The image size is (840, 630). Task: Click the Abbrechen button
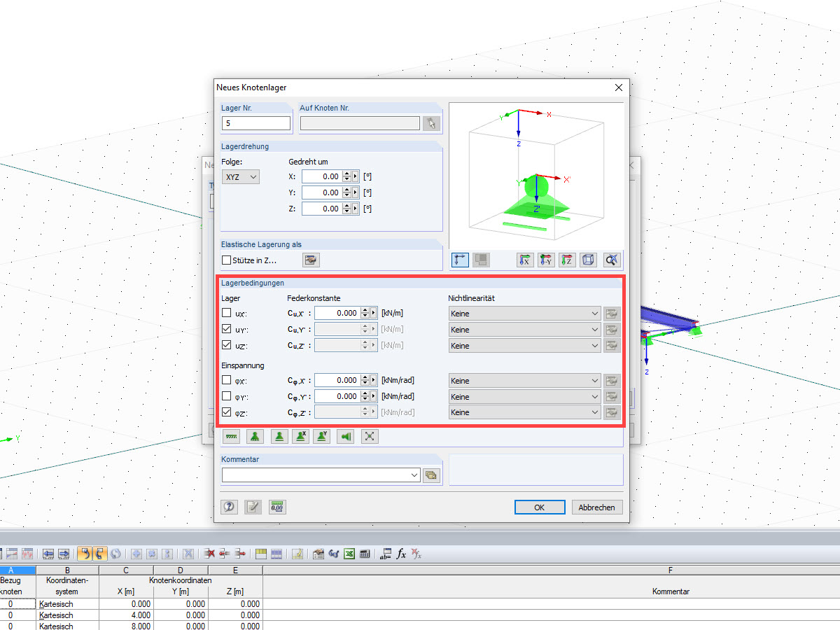tap(597, 507)
